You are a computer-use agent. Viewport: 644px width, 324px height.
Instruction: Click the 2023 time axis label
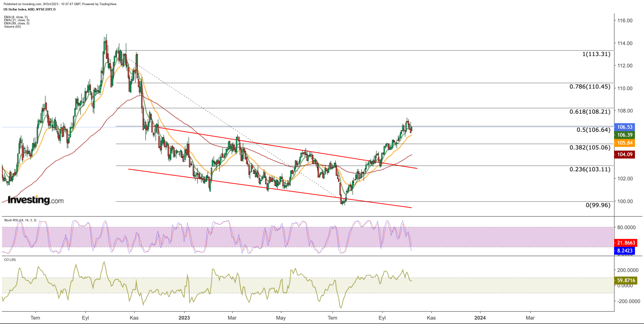coord(184,318)
